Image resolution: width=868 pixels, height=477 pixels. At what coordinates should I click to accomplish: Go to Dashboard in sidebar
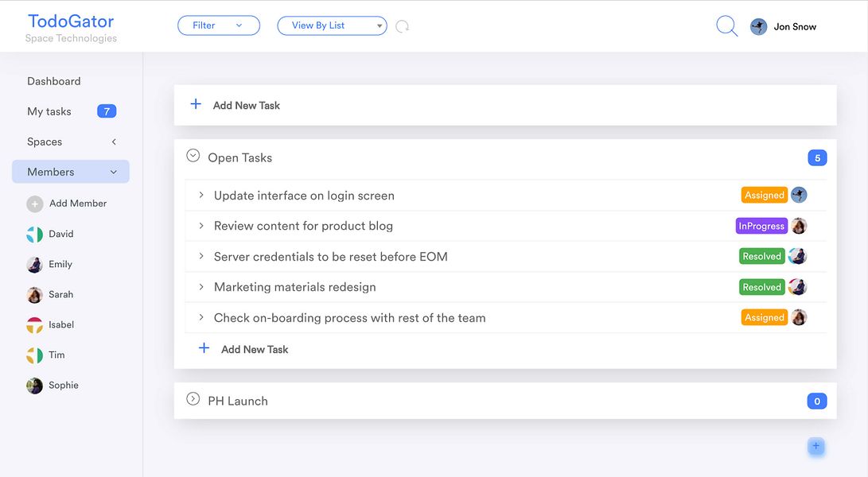pyautogui.click(x=53, y=81)
